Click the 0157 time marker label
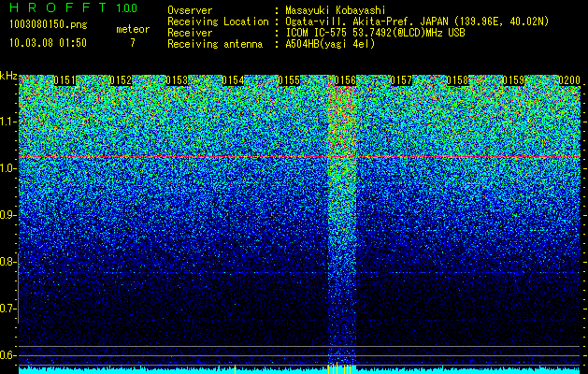 point(401,80)
